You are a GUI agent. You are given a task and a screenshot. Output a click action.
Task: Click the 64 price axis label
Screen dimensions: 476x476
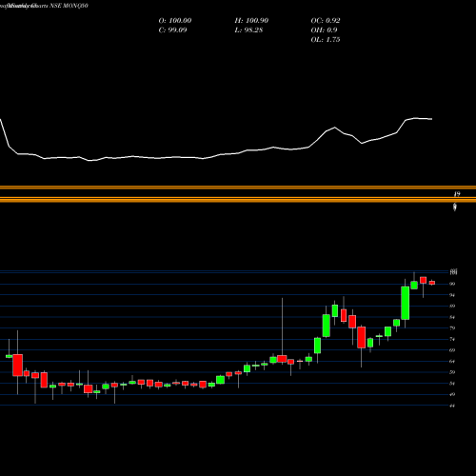point(452,362)
